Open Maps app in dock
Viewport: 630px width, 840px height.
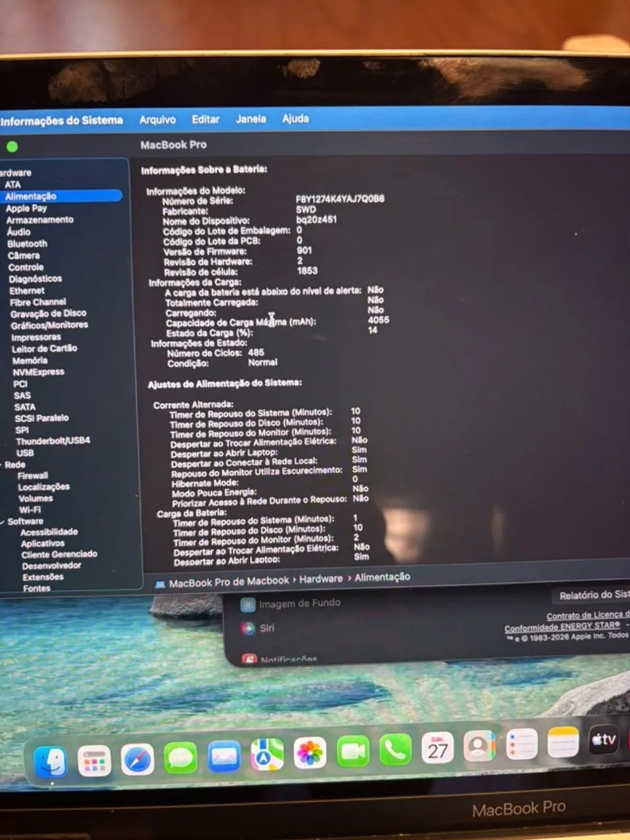(x=267, y=755)
